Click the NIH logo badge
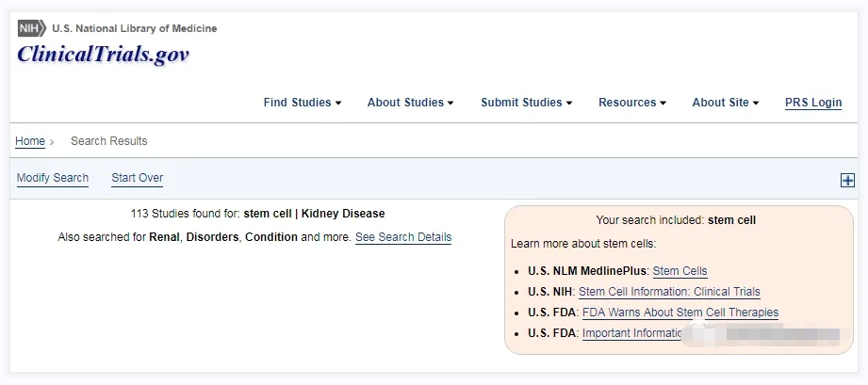This screenshot has width=868, height=385. (32, 28)
